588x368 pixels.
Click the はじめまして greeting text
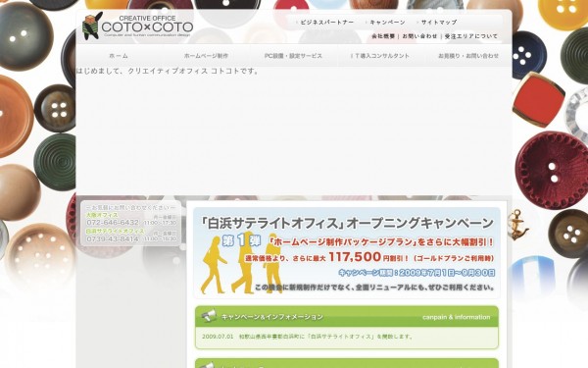tap(168, 71)
